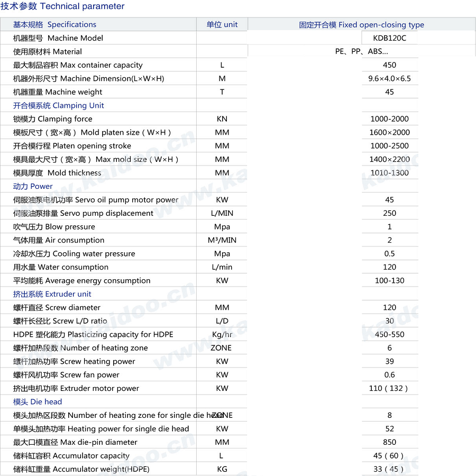Click the die-pin diameter value '850'

[389, 442]
